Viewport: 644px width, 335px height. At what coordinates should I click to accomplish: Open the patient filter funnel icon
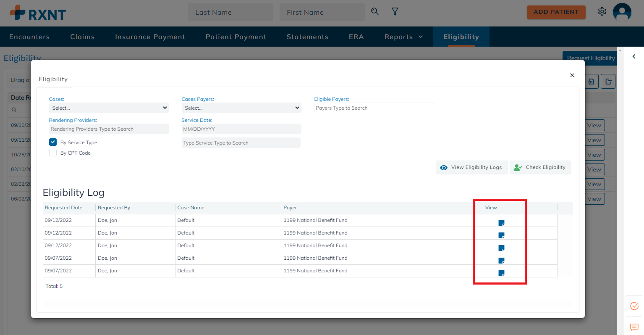(395, 12)
